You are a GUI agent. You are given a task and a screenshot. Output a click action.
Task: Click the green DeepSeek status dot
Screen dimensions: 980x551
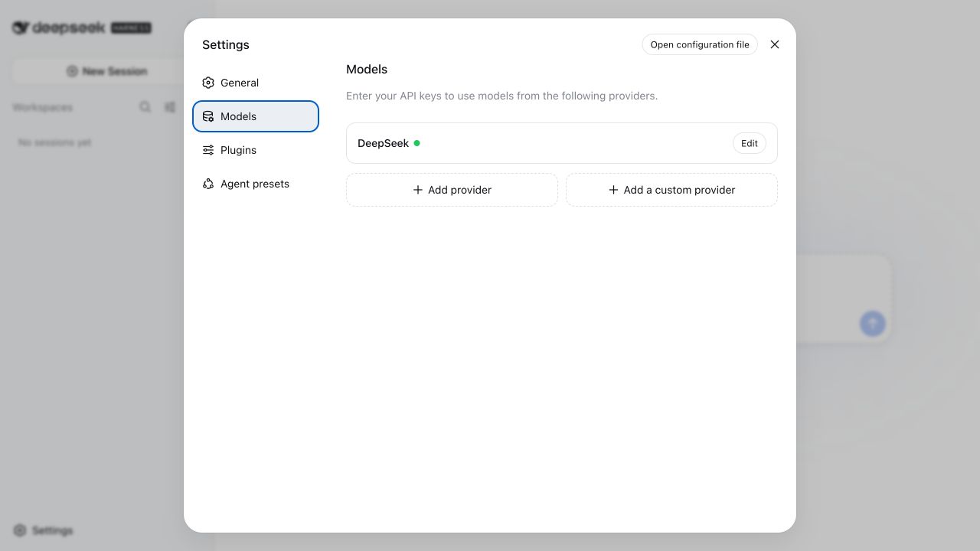(416, 143)
